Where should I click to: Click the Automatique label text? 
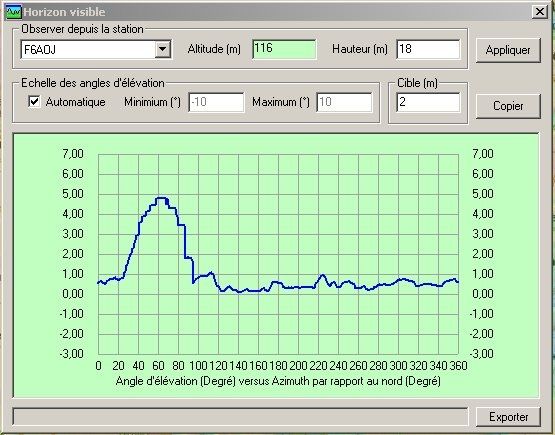75,102
